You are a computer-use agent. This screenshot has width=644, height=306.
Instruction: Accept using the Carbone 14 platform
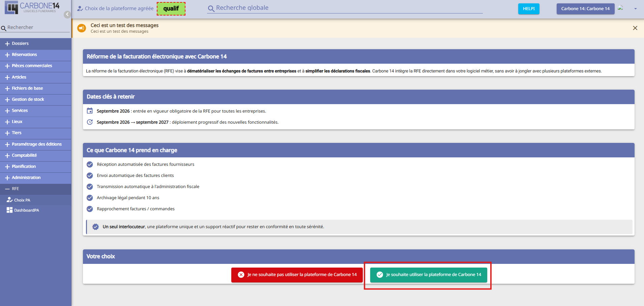pyautogui.click(x=429, y=275)
